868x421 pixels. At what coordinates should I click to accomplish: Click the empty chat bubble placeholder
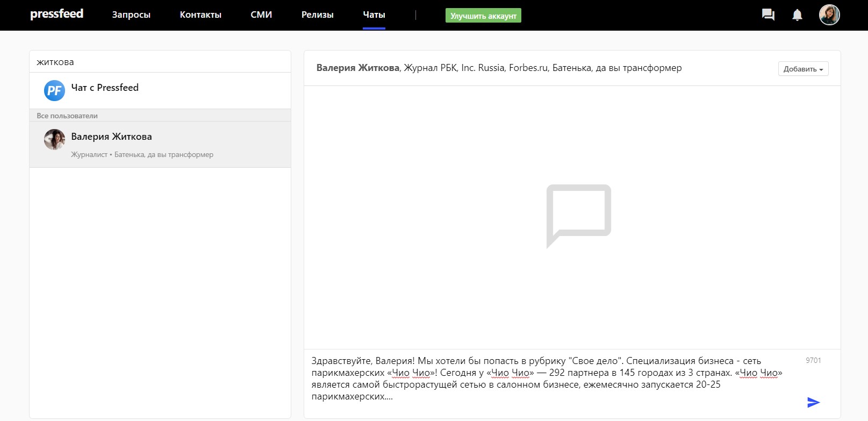pyautogui.click(x=578, y=215)
